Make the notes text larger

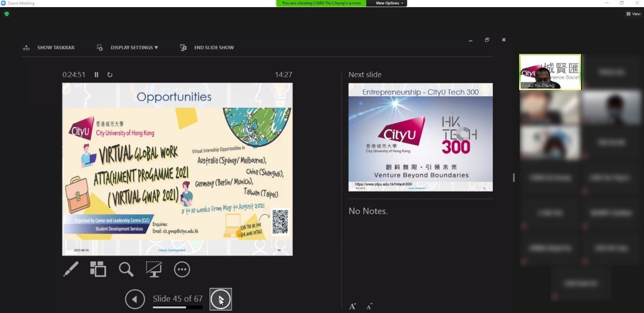coord(352,306)
